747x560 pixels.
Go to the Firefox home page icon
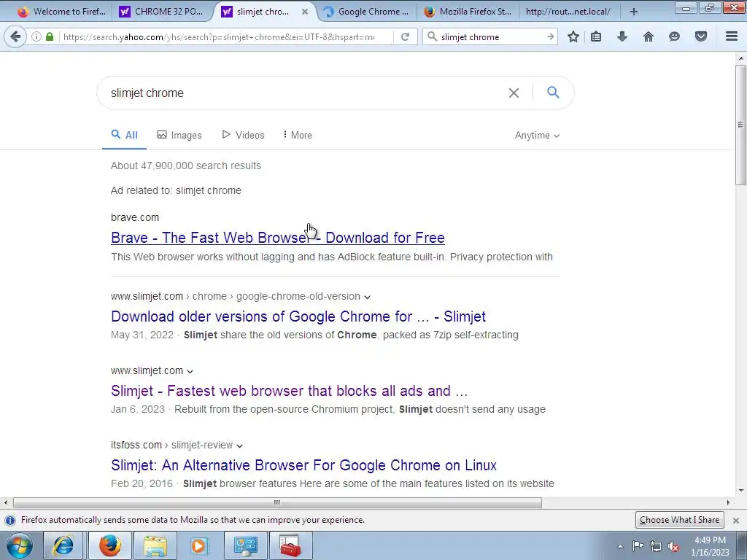tap(649, 36)
